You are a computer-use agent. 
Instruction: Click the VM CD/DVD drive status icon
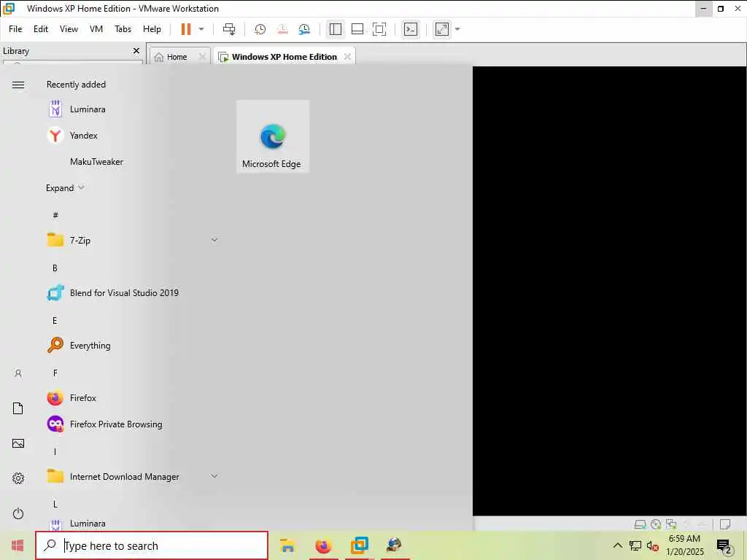pyautogui.click(x=656, y=524)
